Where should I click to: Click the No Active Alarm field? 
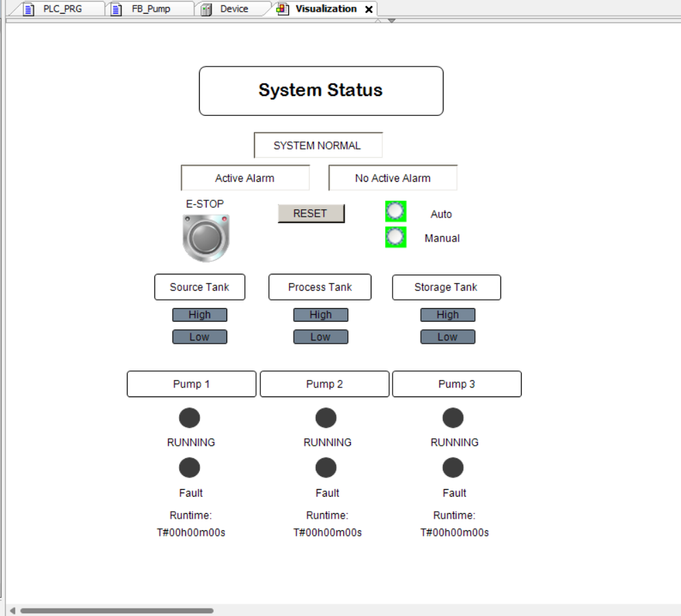393,178
